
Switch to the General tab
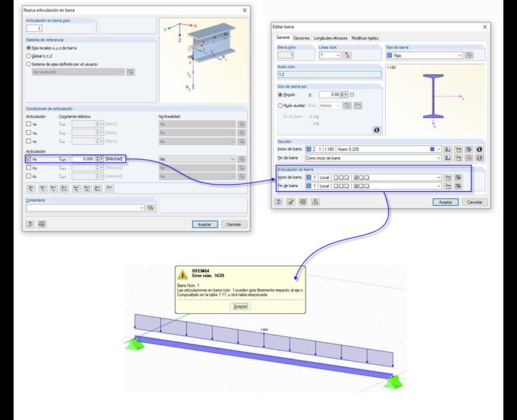[282, 37]
